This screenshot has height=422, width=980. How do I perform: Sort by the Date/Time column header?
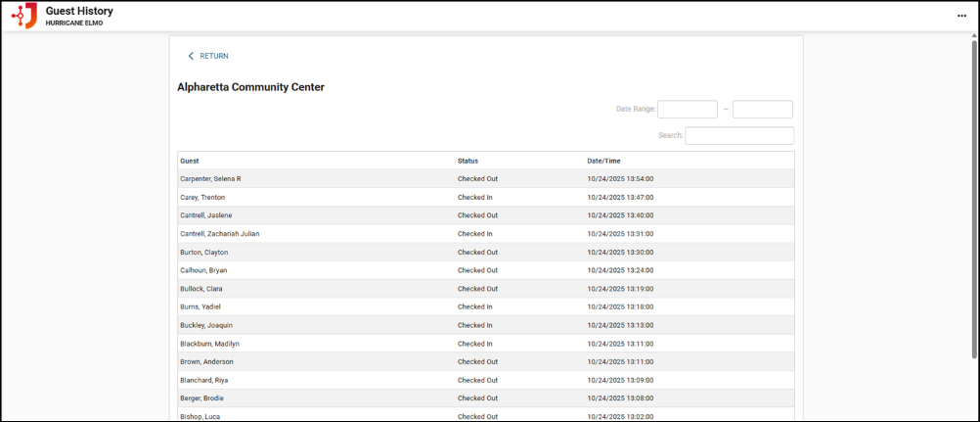[x=603, y=161]
